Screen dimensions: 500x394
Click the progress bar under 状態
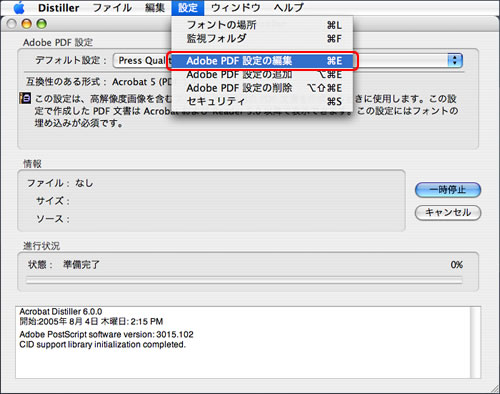[244, 280]
